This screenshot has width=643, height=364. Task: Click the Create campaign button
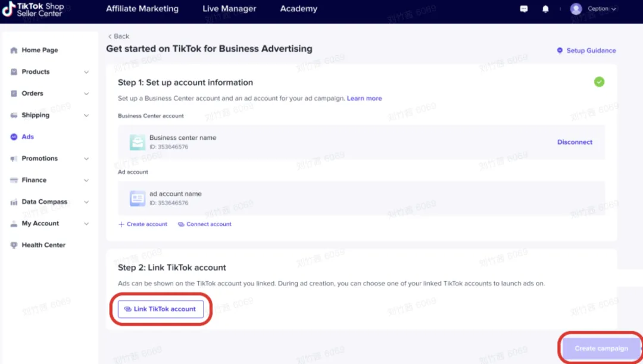pos(601,349)
